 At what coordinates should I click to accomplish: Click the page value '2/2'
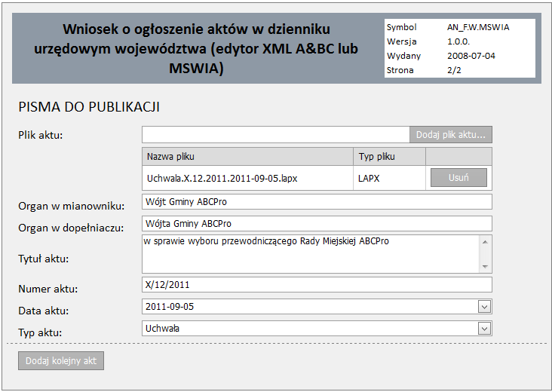click(454, 70)
